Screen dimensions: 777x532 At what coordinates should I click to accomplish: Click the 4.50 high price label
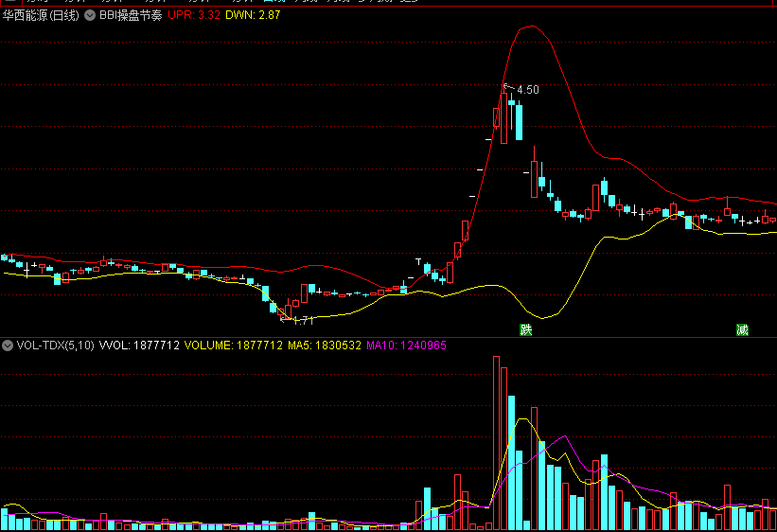528,90
